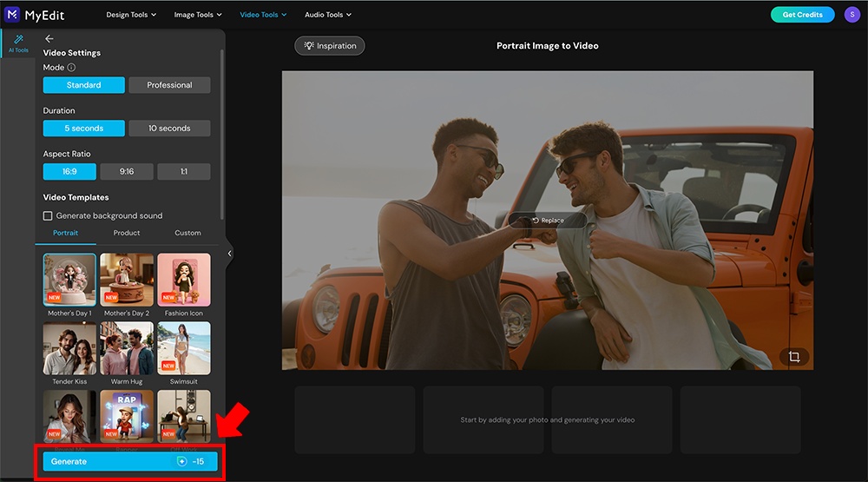This screenshot has width=868, height=482.
Task: Click the Mode info icon
Action: click(71, 68)
